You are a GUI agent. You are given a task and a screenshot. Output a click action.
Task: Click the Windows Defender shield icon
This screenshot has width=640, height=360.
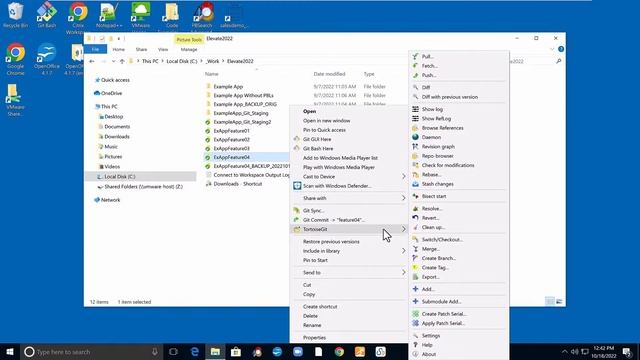click(297, 186)
